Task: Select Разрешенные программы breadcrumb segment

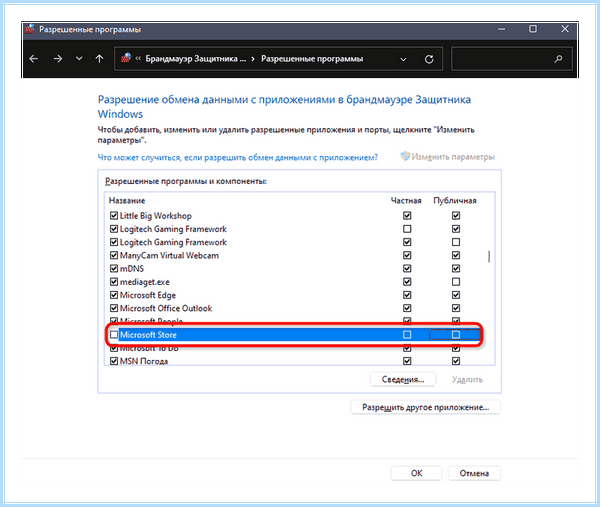Action: tap(312, 59)
